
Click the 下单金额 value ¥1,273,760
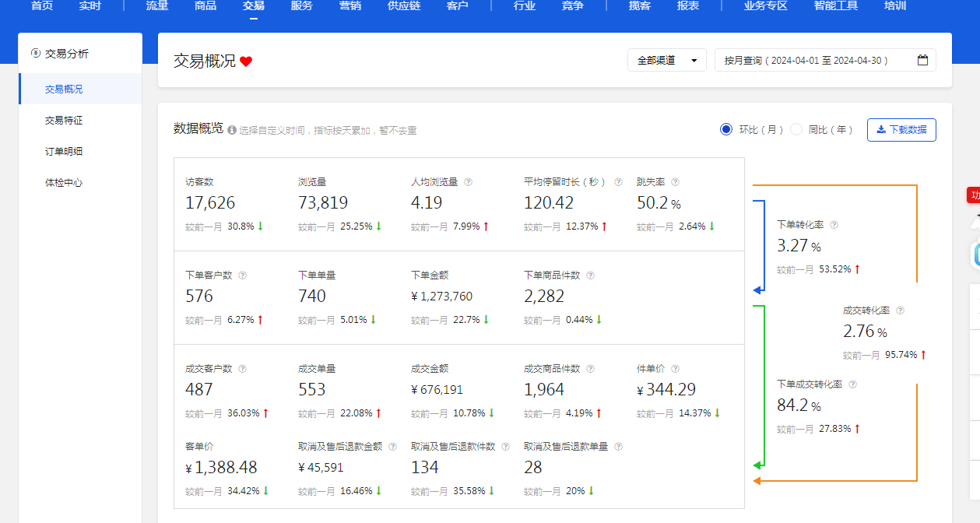click(441, 297)
